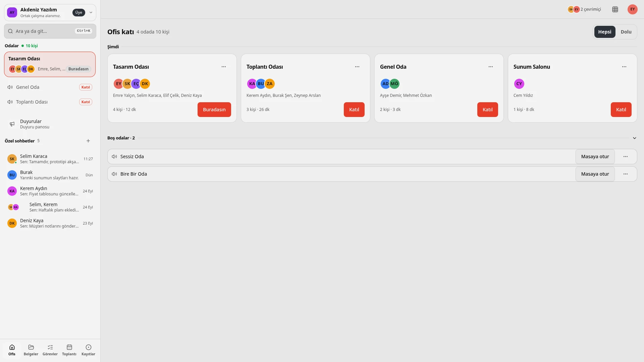This screenshot has width=644, height=362.
Task: Select the Ofis tab in bottom navigation
Action: (x=12, y=350)
